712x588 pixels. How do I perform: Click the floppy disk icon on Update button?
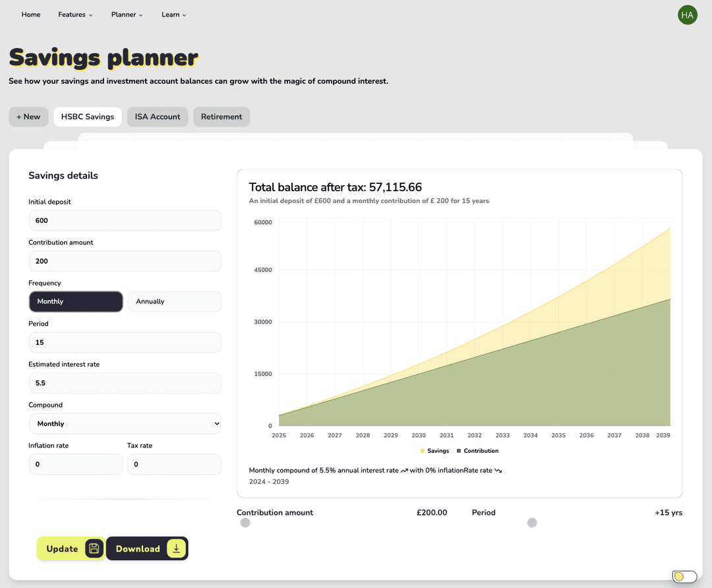pyautogui.click(x=93, y=548)
